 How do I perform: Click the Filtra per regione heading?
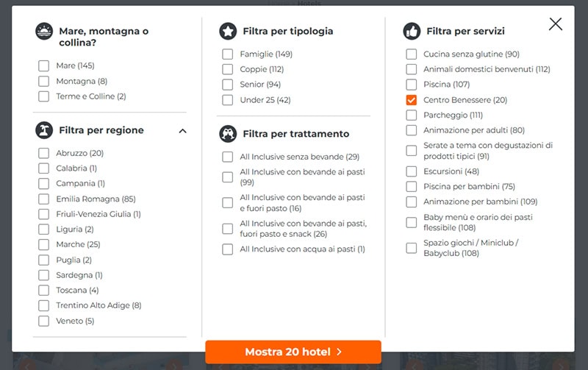101,130
